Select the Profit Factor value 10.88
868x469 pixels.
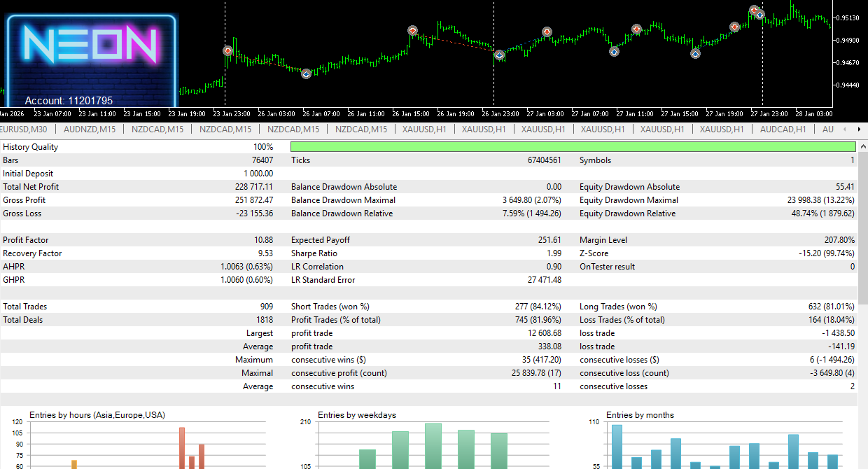[x=263, y=240]
